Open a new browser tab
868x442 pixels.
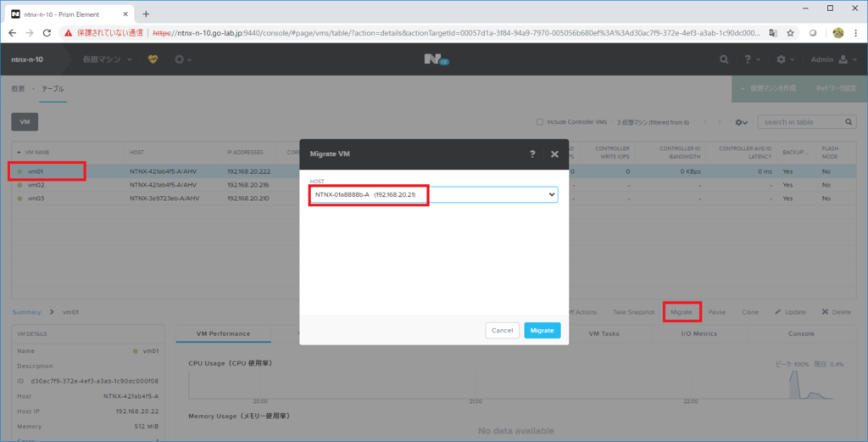(146, 14)
